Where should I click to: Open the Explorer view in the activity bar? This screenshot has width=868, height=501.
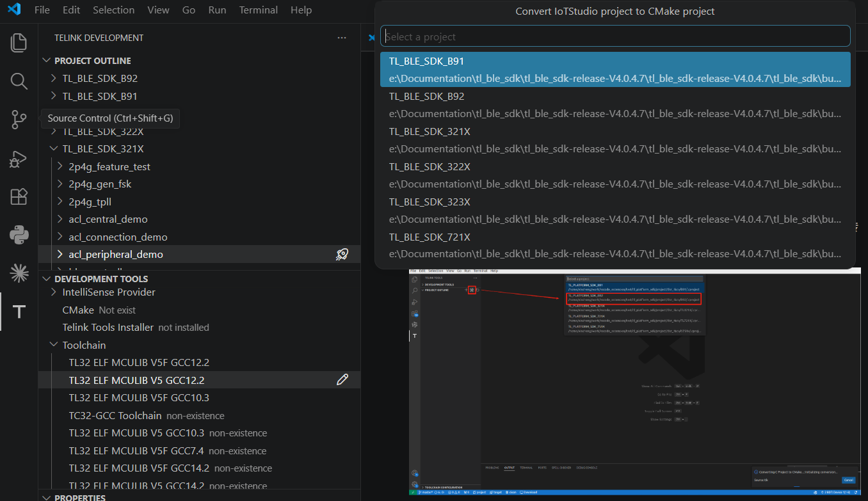pyautogui.click(x=19, y=43)
